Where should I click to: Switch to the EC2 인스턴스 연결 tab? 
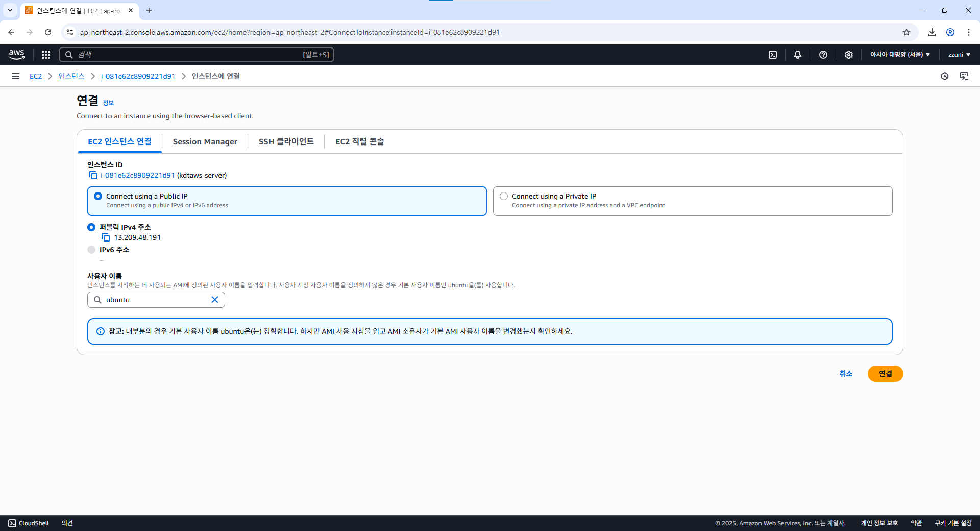120,141
